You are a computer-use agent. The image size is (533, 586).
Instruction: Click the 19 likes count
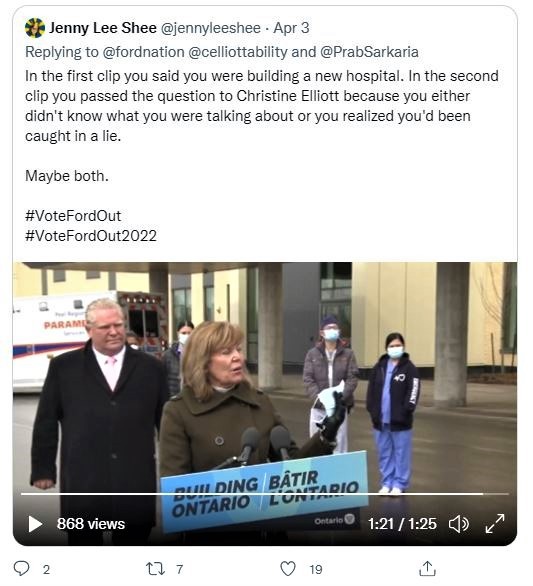(315, 569)
